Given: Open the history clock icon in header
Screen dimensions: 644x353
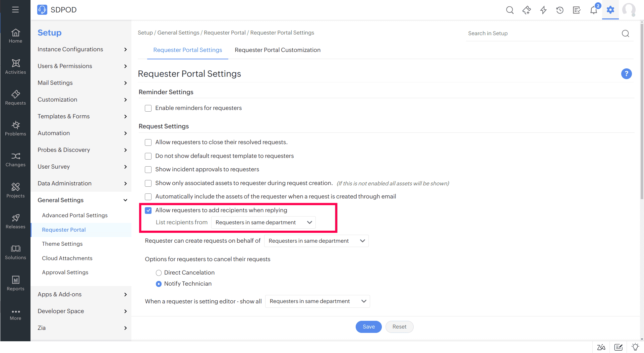Looking at the screenshot, I should pos(560,10).
